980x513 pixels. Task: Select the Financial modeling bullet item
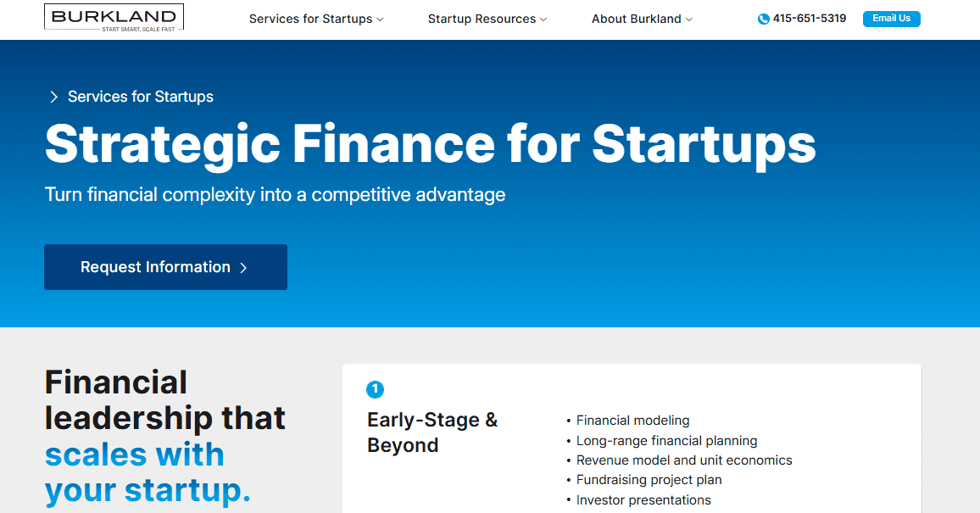[632, 420]
